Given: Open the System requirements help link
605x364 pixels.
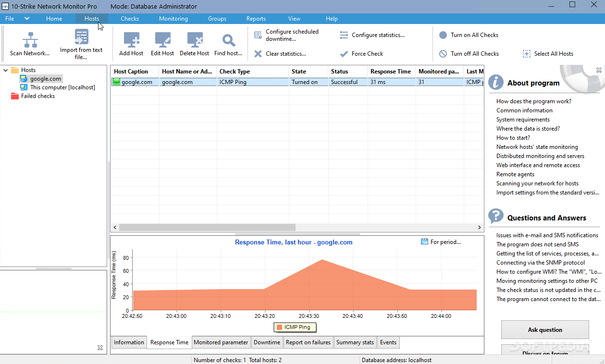Looking at the screenshot, I should pyautogui.click(x=523, y=120).
